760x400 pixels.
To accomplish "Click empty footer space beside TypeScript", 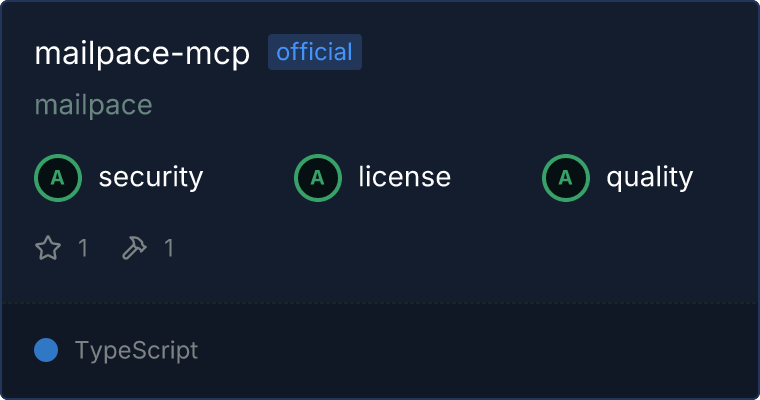I will 475,351.
